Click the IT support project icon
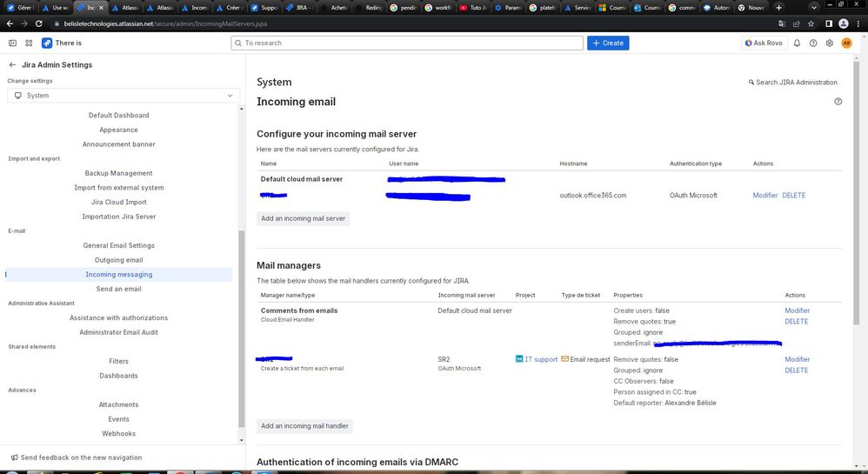The height and width of the screenshot is (474, 868). click(518, 359)
